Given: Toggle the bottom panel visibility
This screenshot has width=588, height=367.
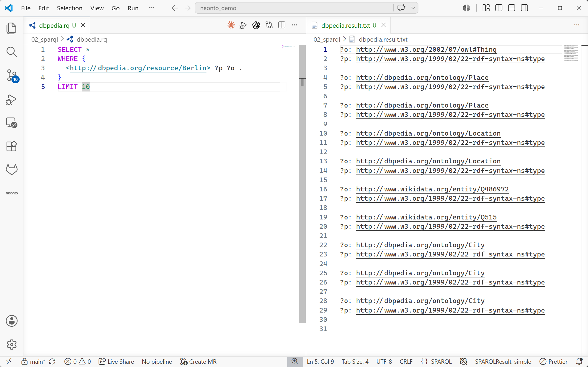Looking at the screenshot, I should point(512,8).
